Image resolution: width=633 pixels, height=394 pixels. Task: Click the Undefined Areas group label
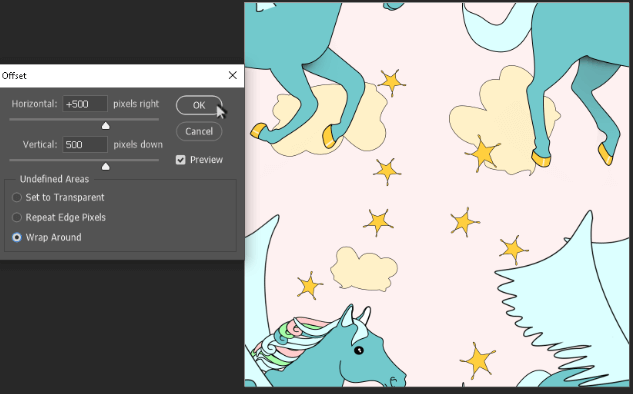tap(54, 179)
